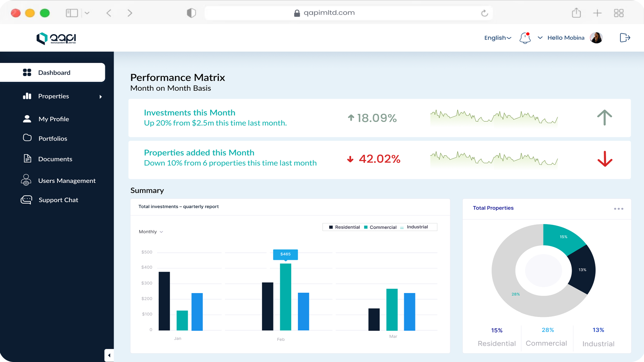Viewport: 644px width, 362px height.
Task: Click the 15% Residential stat
Action: pos(497,337)
